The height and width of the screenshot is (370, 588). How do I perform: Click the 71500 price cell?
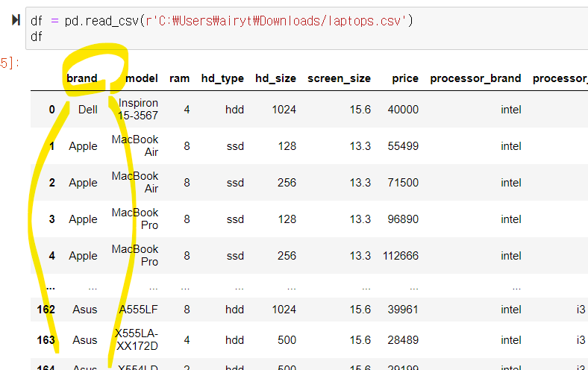pyautogui.click(x=403, y=183)
